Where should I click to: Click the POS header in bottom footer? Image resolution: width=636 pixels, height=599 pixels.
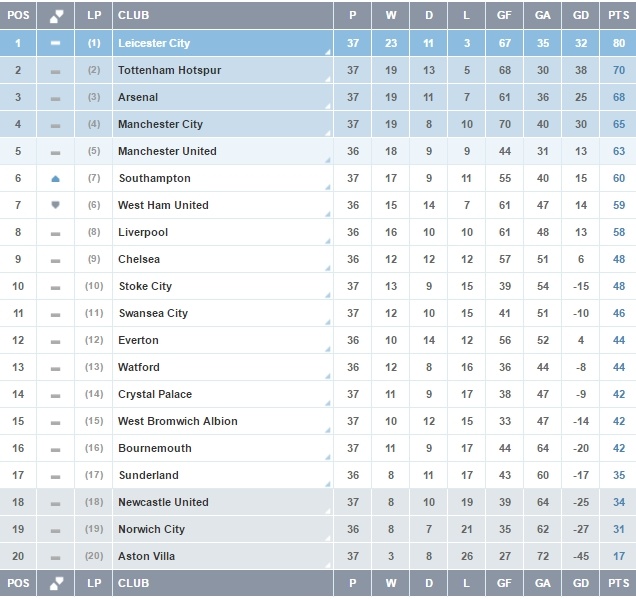point(18,583)
